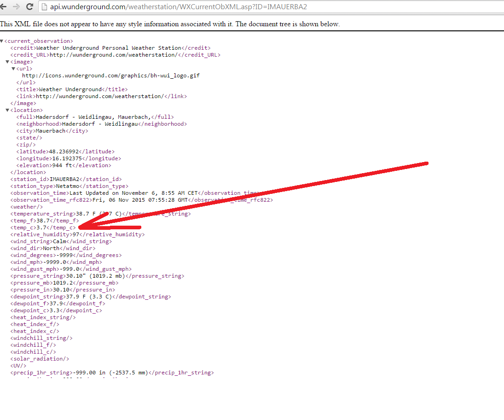Select the wind_mph -9999.0 line
504x420 pixels.
click(56, 262)
